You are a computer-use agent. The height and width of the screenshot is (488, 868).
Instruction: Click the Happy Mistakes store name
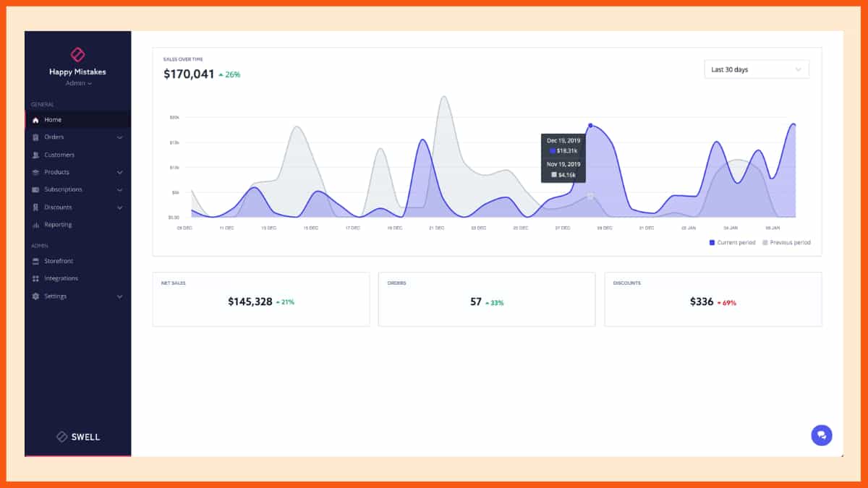click(77, 72)
